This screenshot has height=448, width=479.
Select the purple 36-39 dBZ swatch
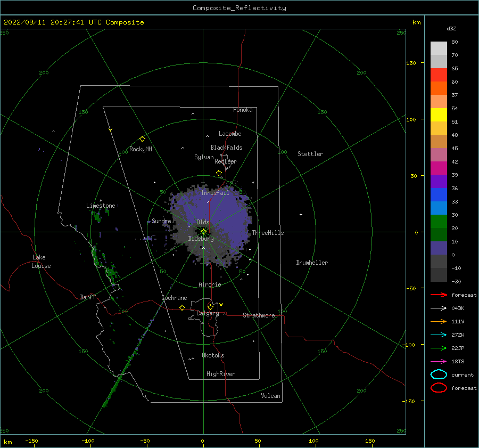click(x=439, y=181)
